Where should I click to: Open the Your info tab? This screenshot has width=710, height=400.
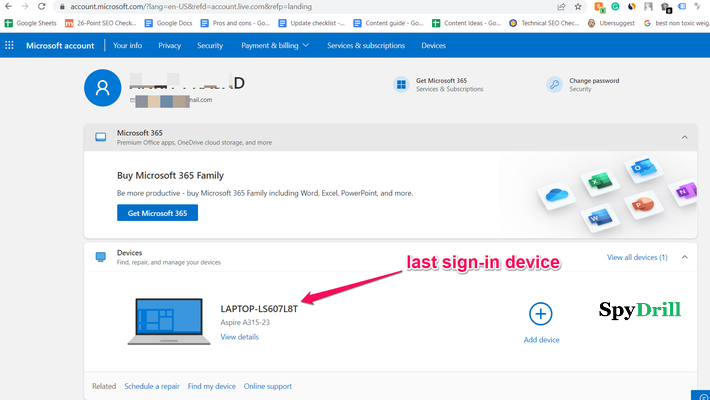tap(127, 45)
